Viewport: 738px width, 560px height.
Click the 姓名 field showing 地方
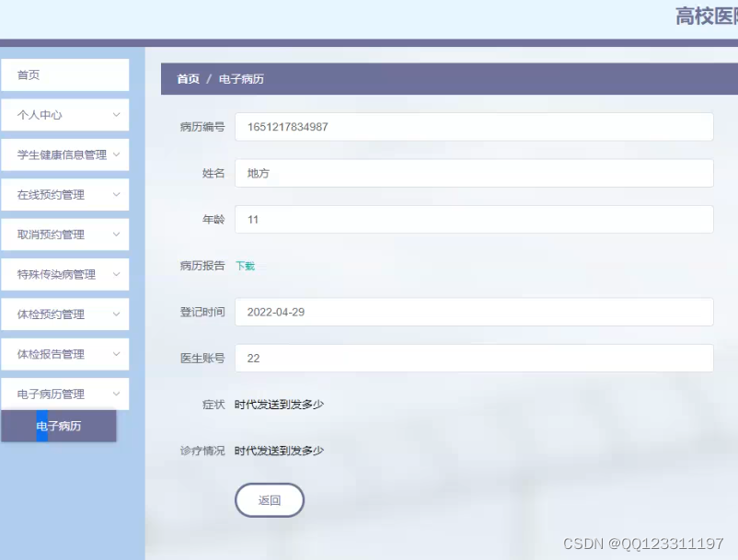pyautogui.click(x=474, y=173)
